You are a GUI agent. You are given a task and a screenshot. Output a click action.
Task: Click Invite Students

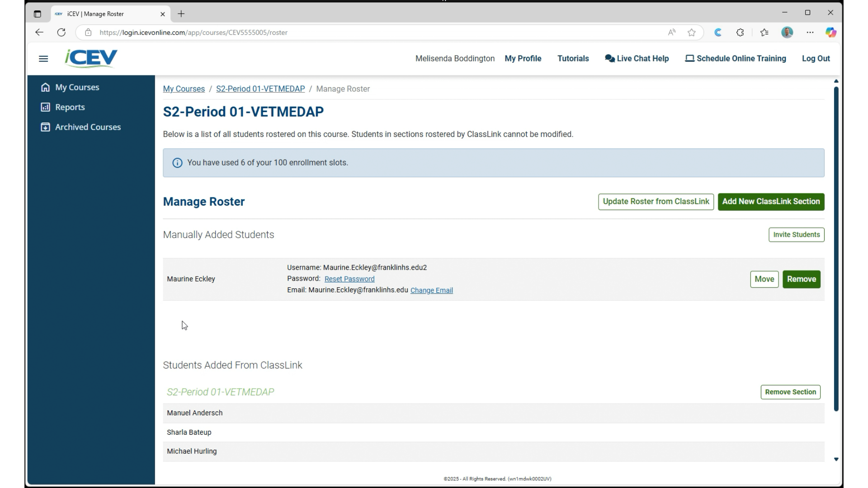point(796,235)
